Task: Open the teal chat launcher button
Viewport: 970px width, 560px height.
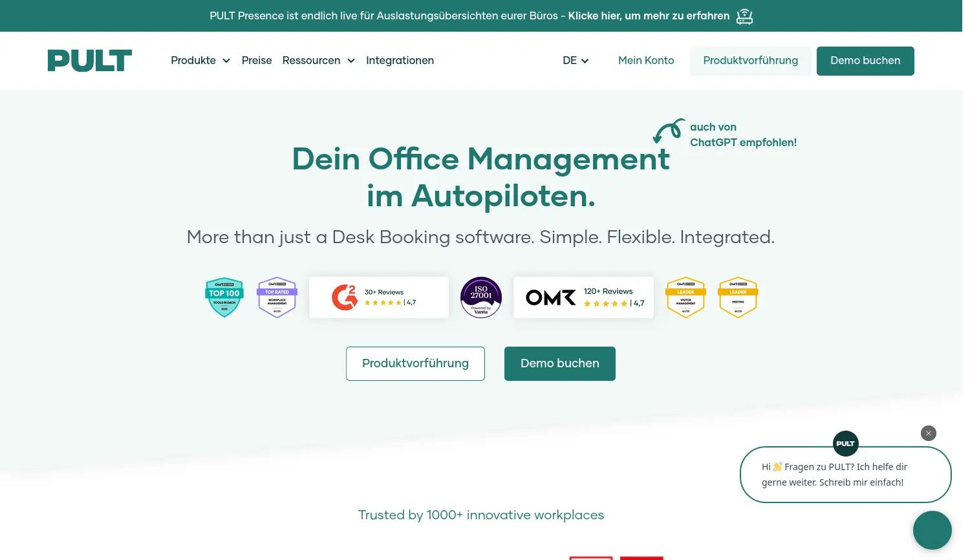Action: pyautogui.click(x=932, y=530)
